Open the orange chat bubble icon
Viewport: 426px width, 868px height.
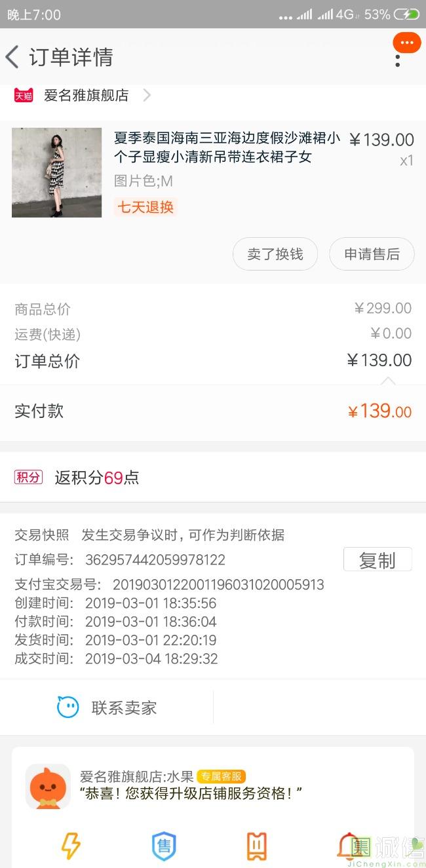coord(406,43)
